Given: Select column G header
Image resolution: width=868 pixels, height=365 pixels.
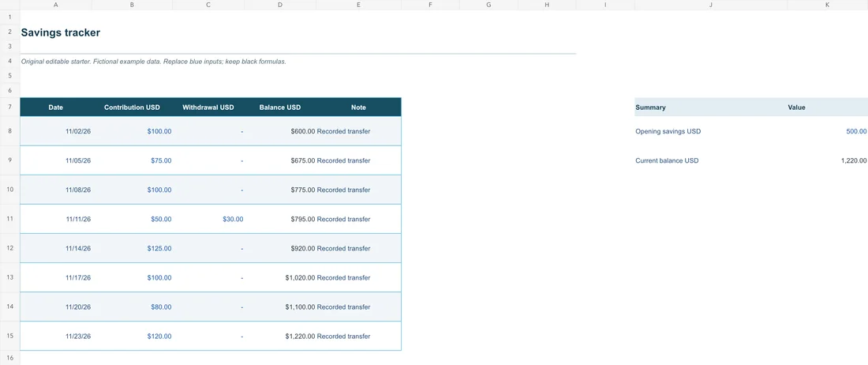Looking at the screenshot, I should 488,5.
